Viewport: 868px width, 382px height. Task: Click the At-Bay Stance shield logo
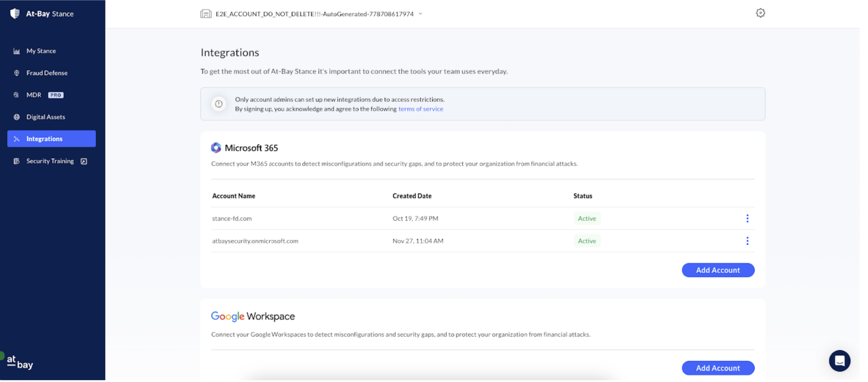(15, 14)
